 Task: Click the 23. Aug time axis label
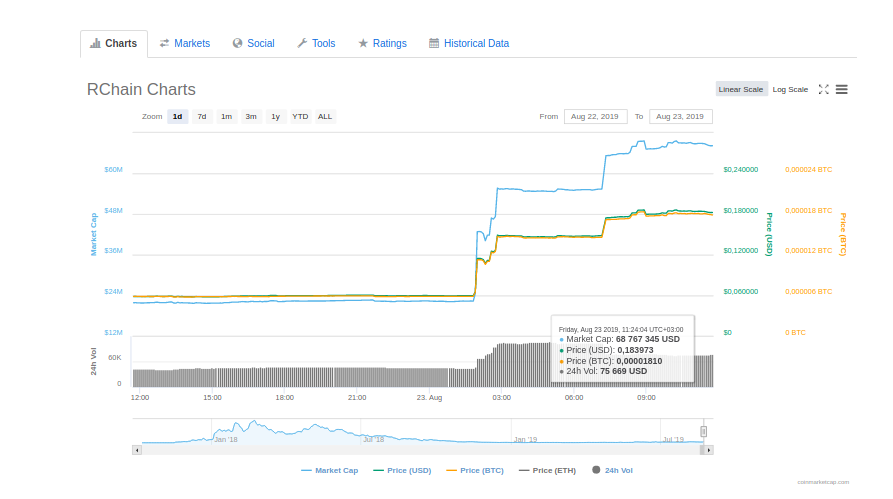point(429,398)
